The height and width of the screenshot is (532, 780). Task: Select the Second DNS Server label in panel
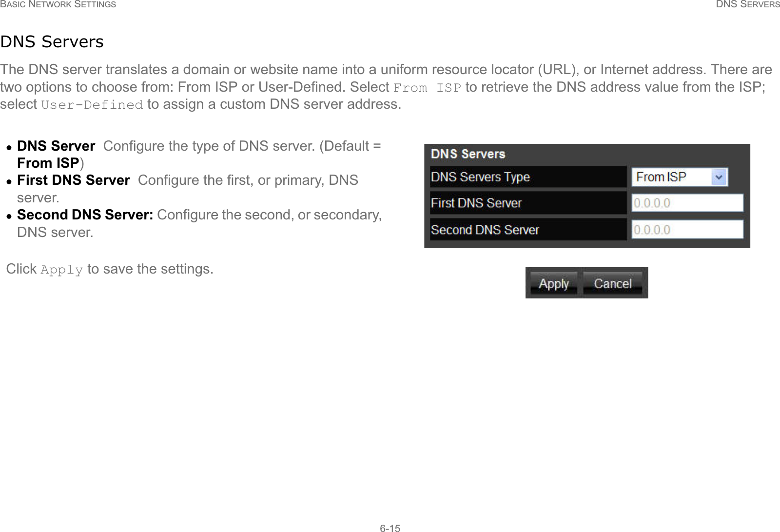coord(485,230)
